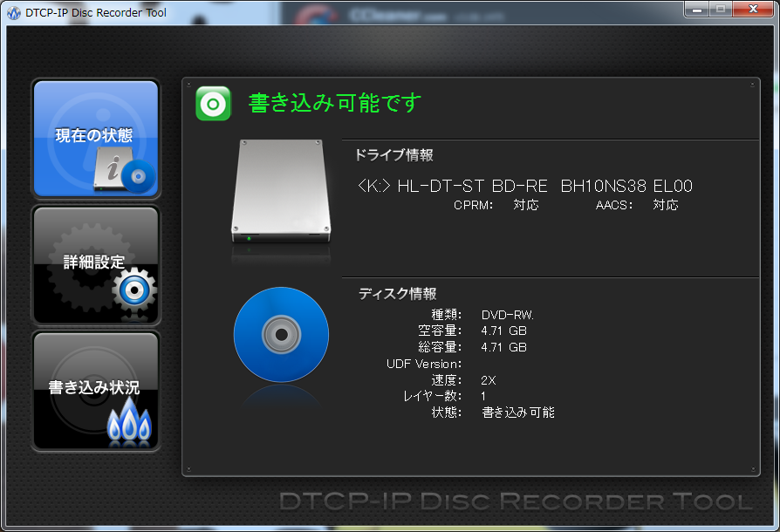Minimize the DTCP-IP Disc Recorder Tool window
This screenshot has width=780, height=532.
point(697,9)
